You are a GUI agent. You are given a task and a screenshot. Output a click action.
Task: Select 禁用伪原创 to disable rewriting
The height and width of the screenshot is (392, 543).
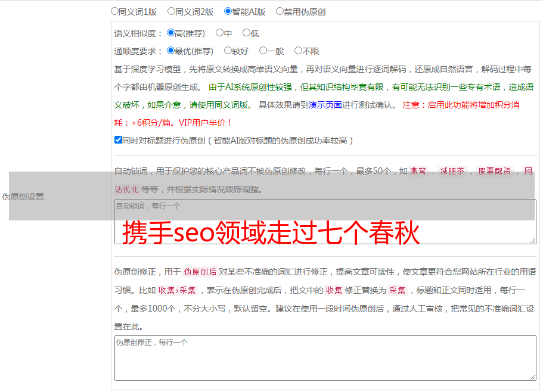click(280, 11)
